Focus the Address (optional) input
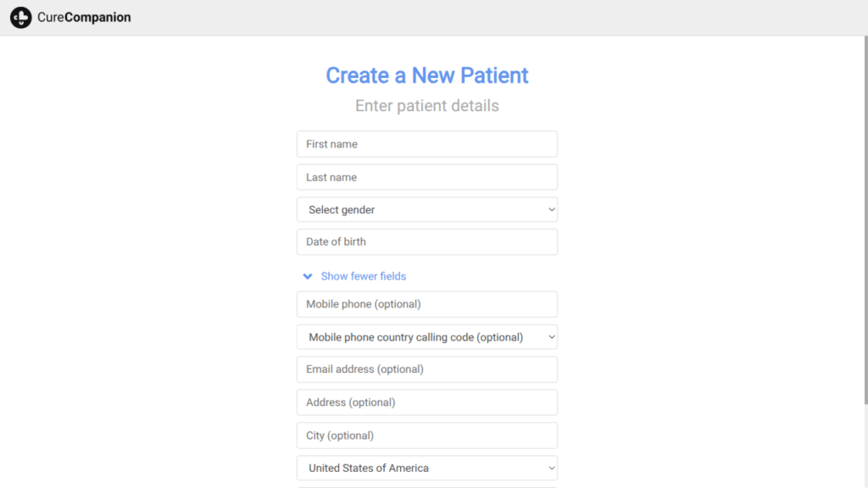 427,402
